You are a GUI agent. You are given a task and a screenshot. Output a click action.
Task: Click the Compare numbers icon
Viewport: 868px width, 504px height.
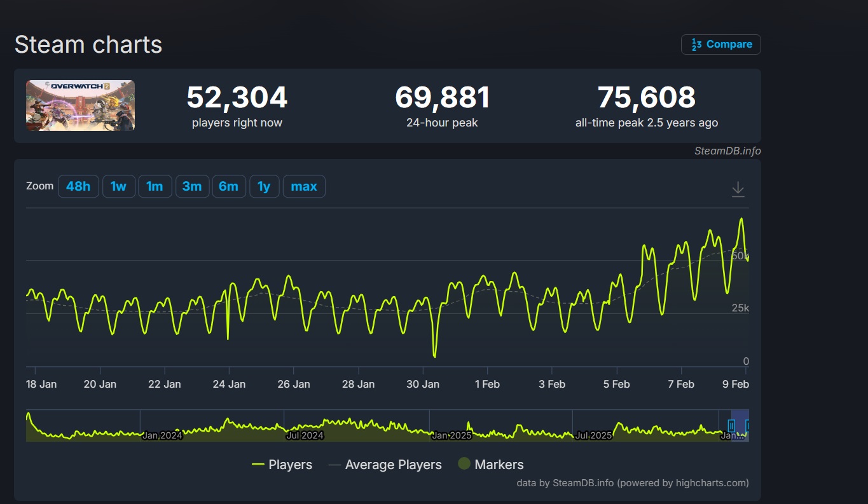[x=697, y=44]
